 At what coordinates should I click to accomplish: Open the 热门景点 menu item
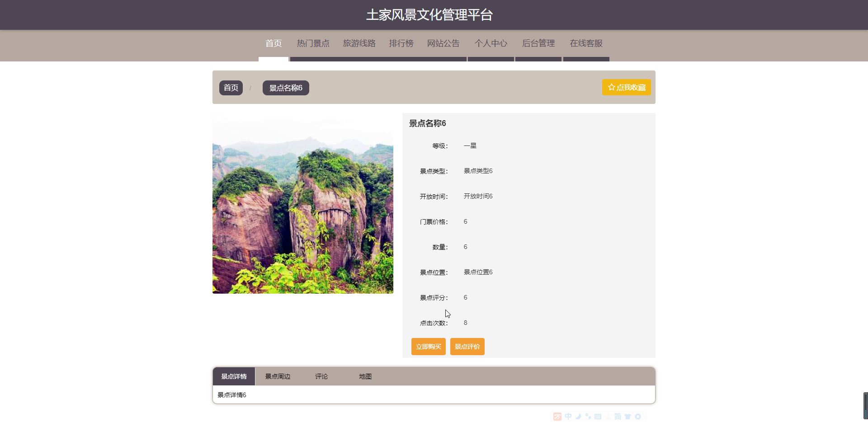tap(313, 43)
